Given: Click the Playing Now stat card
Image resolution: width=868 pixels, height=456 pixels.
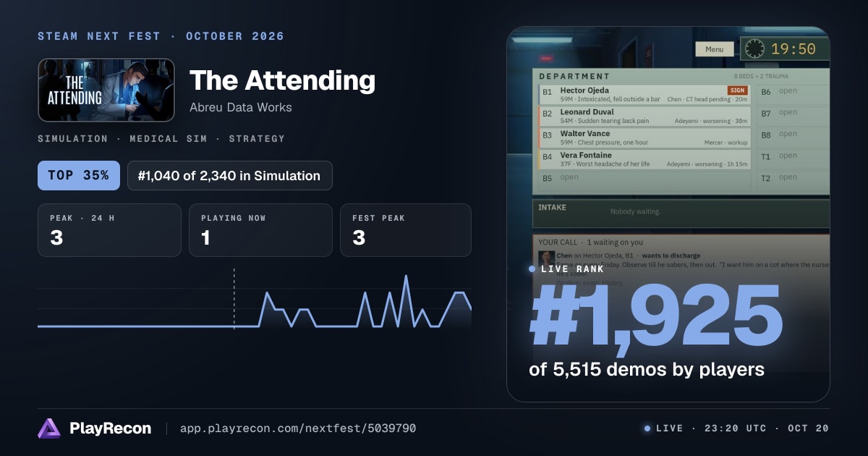Looking at the screenshot, I should tap(260, 230).
